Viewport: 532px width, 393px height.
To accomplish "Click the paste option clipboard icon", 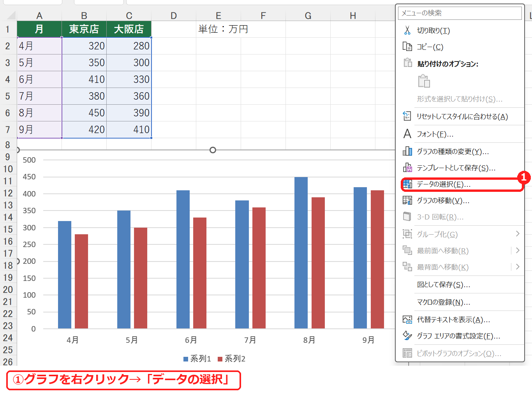I will pos(424,81).
